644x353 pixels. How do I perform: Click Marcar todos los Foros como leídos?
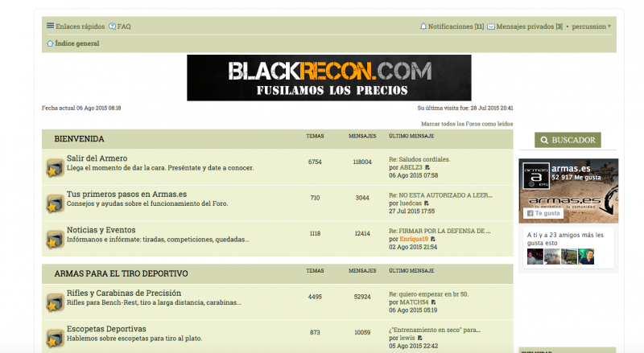point(466,124)
